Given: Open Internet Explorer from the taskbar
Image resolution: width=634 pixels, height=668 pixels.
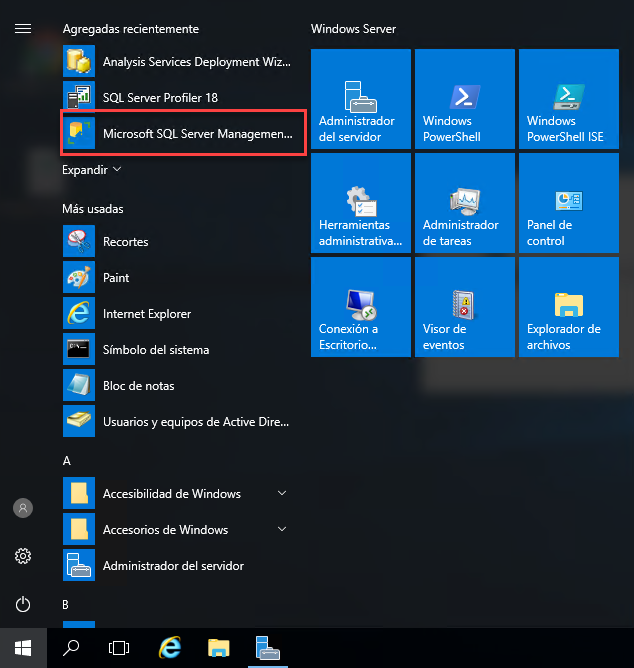Looking at the screenshot, I should pos(170,648).
